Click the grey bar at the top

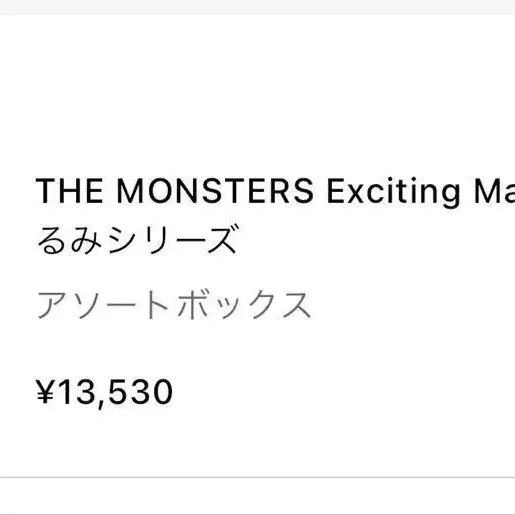point(257,7)
